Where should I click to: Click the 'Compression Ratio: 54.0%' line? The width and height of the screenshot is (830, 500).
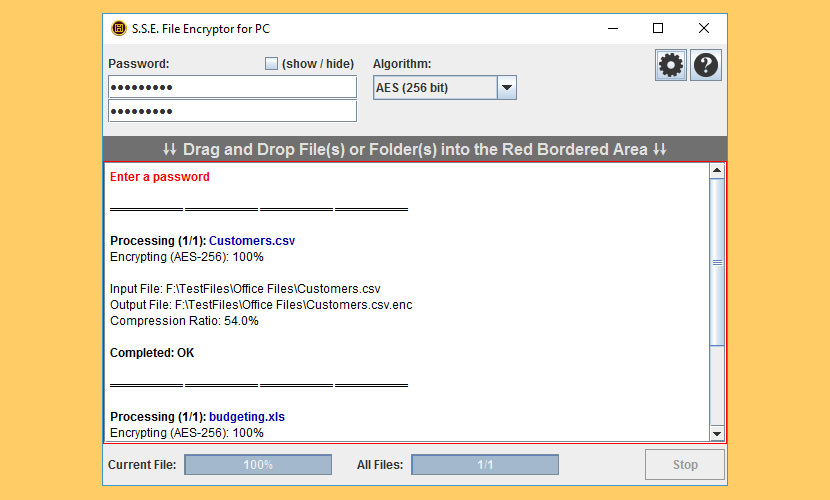tap(184, 321)
